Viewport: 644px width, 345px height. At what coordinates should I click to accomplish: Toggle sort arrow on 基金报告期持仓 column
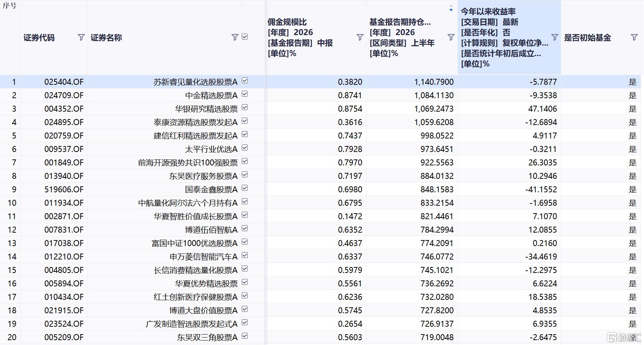[451, 8]
